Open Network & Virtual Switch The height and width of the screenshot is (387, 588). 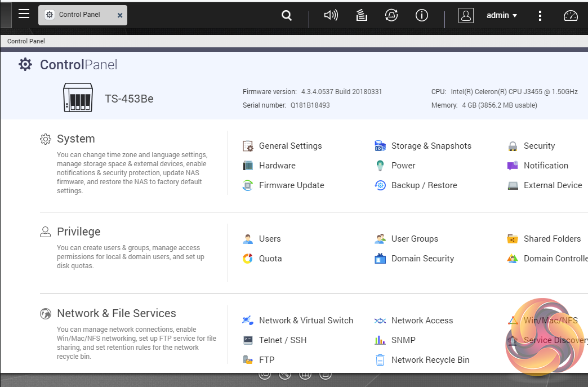click(306, 321)
